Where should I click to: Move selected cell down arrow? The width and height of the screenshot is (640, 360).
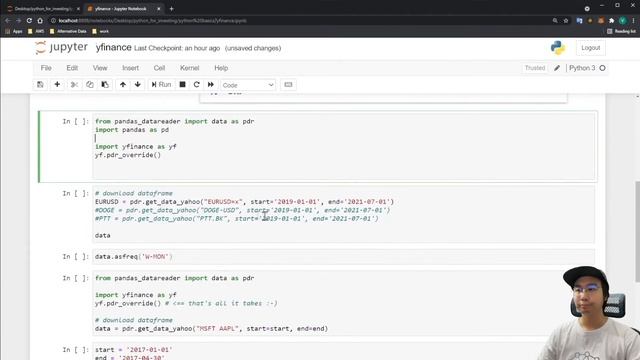coord(138,84)
